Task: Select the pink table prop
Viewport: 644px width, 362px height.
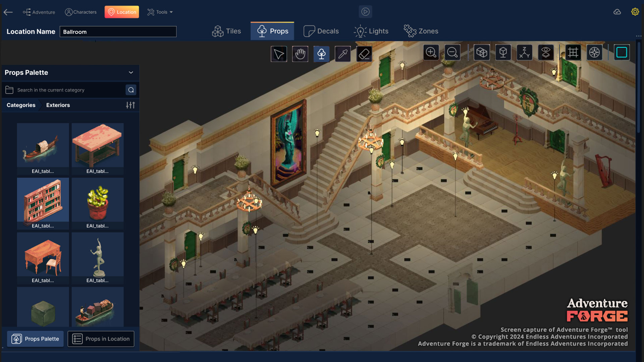Action: 98,149
